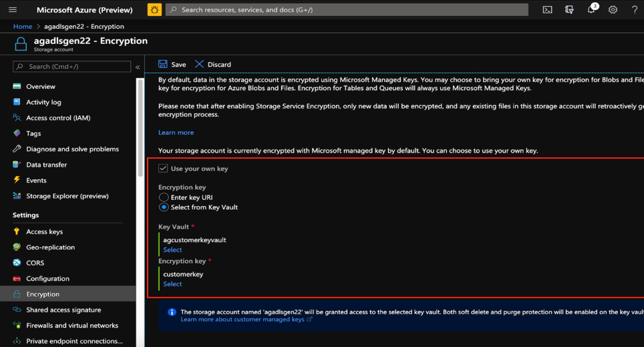The width and height of the screenshot is (644, 347).
Task: Open portal settings gear
Action: [x=613, y=9]
